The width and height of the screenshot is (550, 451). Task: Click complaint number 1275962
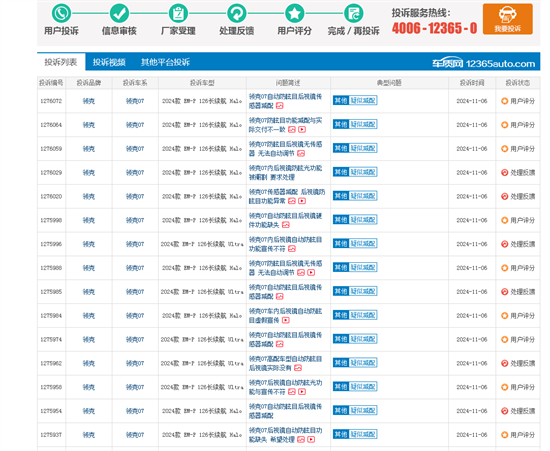51,363
